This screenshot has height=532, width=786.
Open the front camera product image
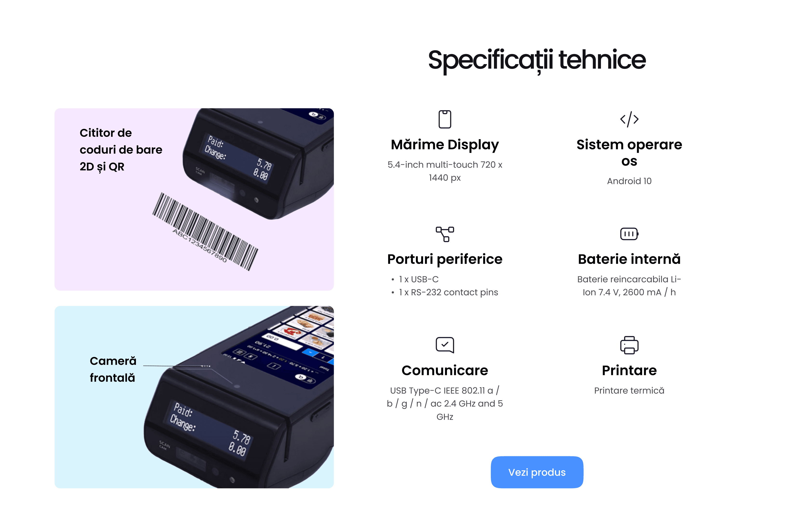tap(194, 397)
